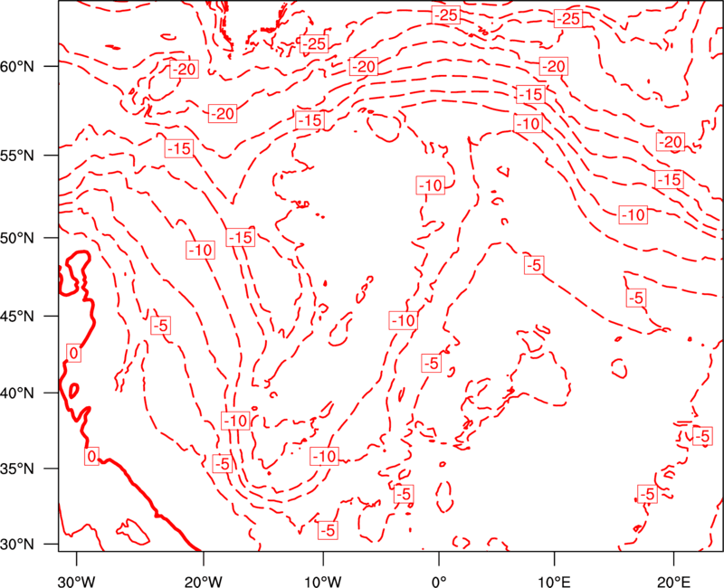
Task: Select the 20°E longitude axis label
Action: 673,582
